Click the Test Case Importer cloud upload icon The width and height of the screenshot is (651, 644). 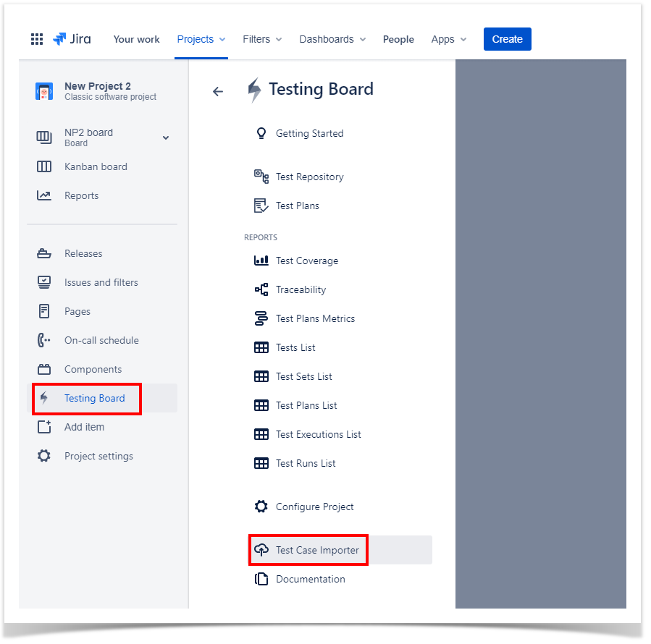pos(261,549)
